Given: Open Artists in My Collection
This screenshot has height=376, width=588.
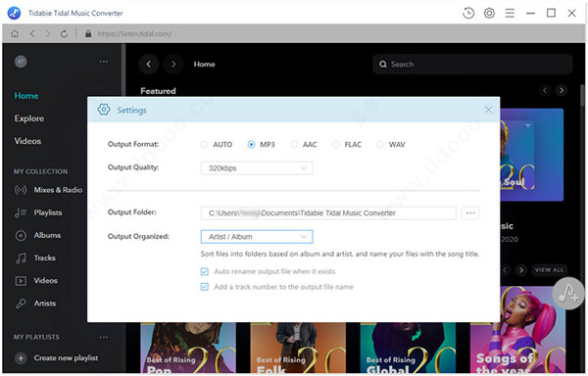Looking at the screenshot, I should [35, 304].
